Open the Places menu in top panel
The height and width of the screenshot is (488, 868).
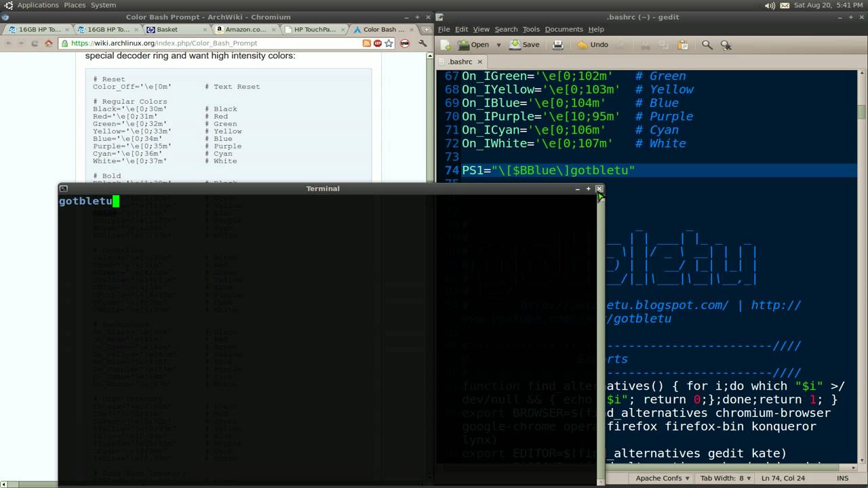pos(75,5)
